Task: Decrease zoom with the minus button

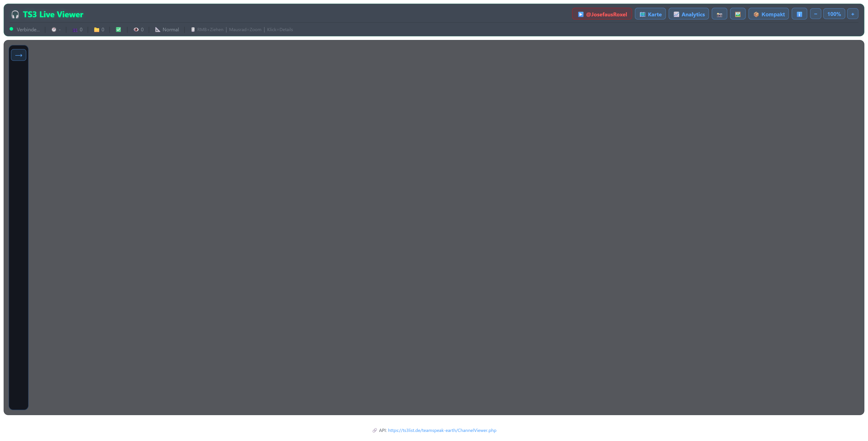Action: 815,14
